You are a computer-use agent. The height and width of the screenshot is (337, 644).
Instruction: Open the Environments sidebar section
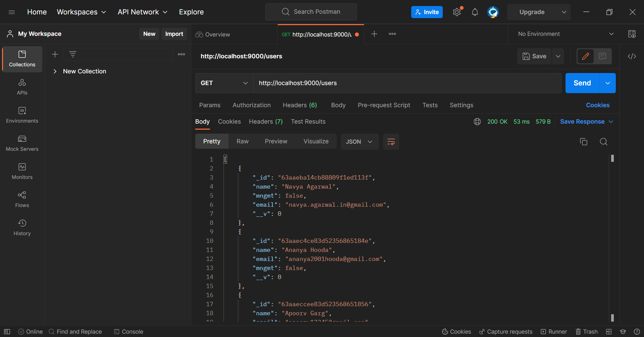click(22, 115)
